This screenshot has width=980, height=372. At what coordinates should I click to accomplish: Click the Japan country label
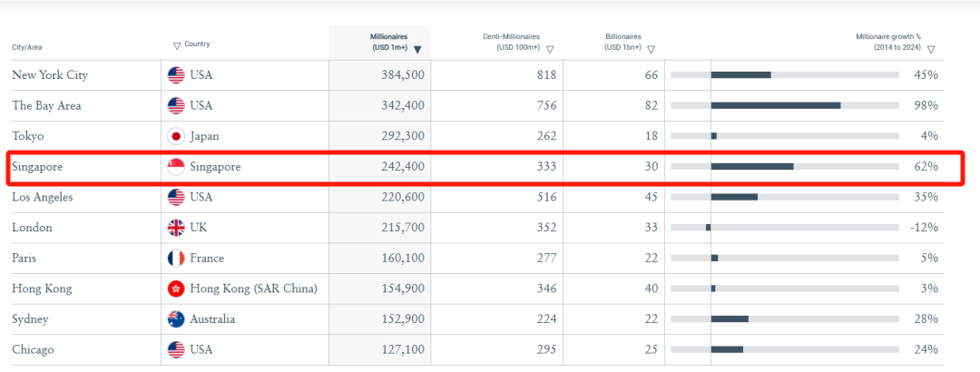click(x=204, y=136)
